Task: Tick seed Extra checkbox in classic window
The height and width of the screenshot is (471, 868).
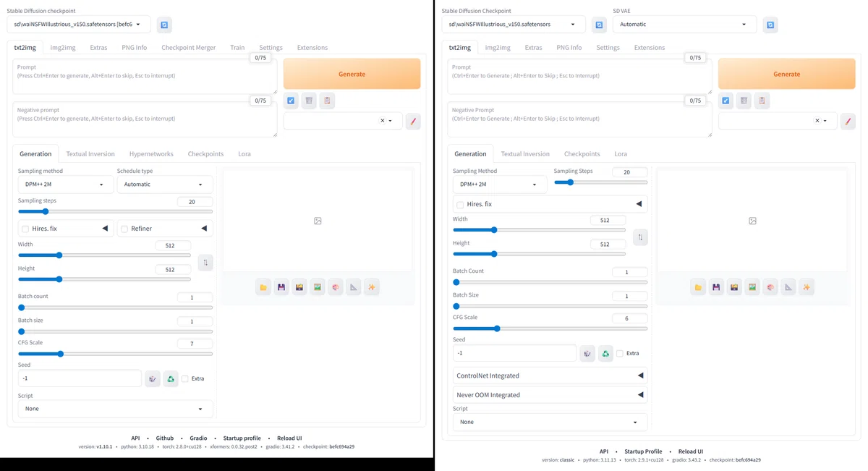Action: click(x=620, y=353)
